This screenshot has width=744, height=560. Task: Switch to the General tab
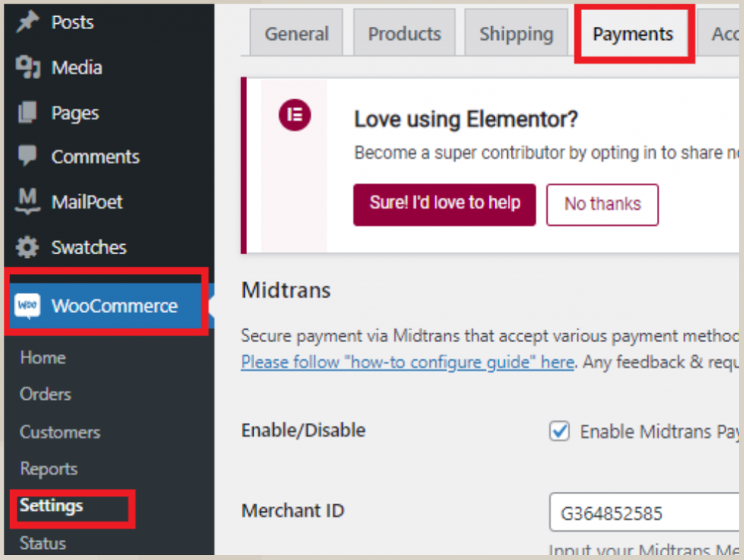click(296, 33)
